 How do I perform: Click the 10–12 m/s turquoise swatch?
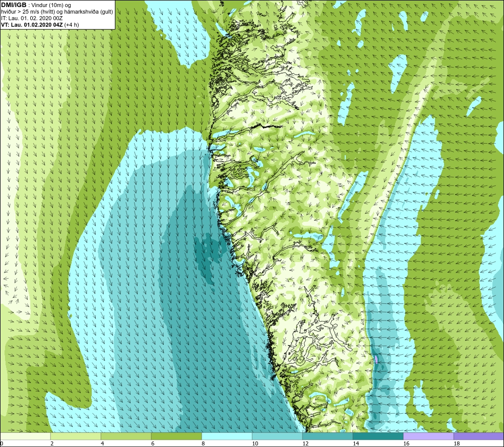pos(277,436)
